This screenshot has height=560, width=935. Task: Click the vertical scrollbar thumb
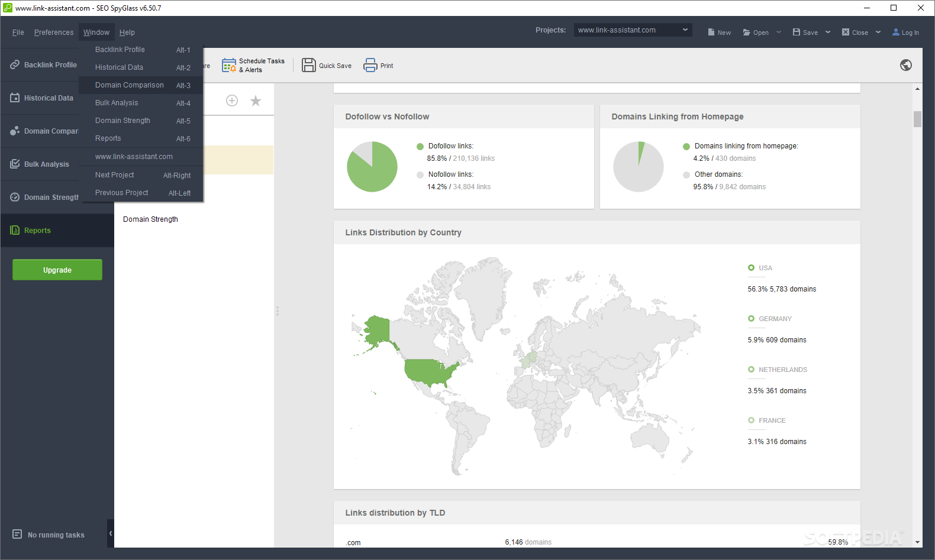(917, 119)
